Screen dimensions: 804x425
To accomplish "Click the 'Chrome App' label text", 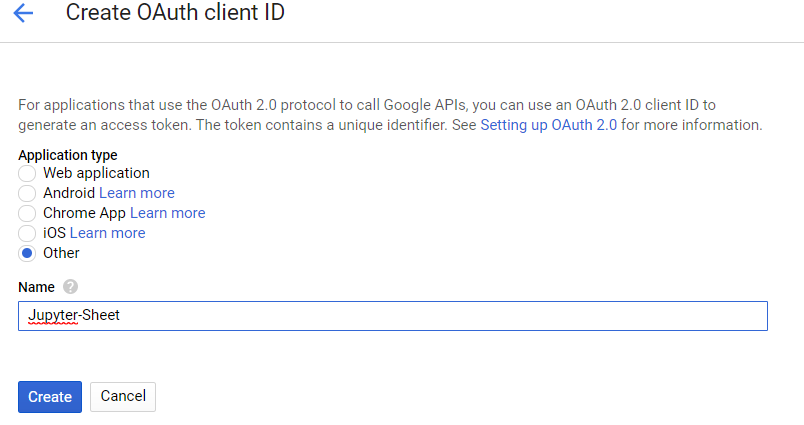I will (x=84, y=213).
